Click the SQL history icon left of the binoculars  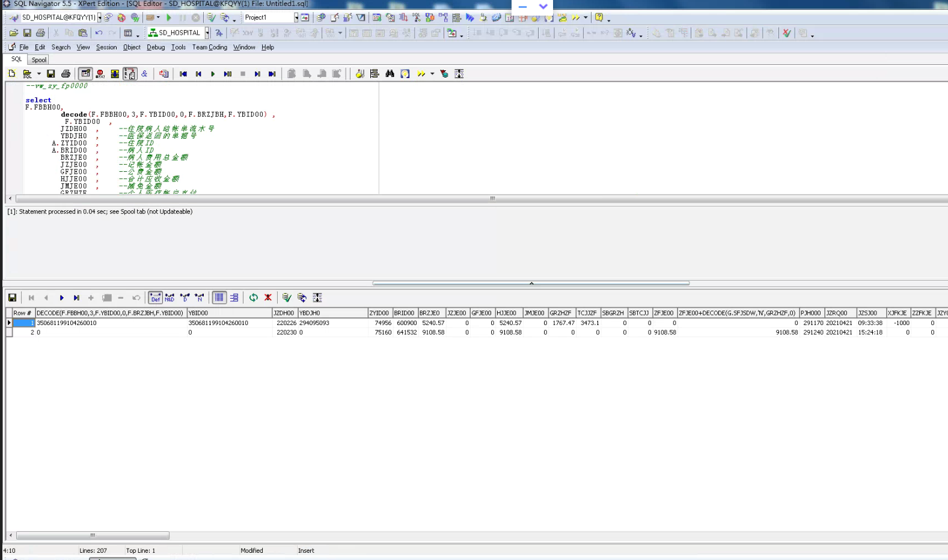375,74
